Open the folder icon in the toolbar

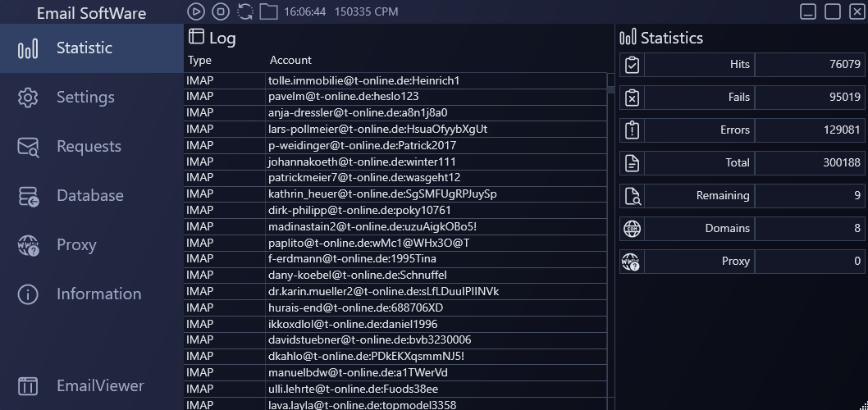point(268,11)
